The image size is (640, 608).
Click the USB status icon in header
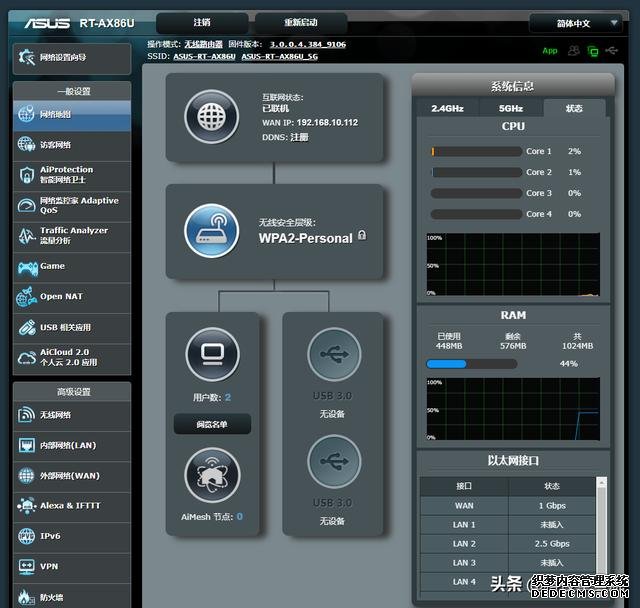(611, 51)
